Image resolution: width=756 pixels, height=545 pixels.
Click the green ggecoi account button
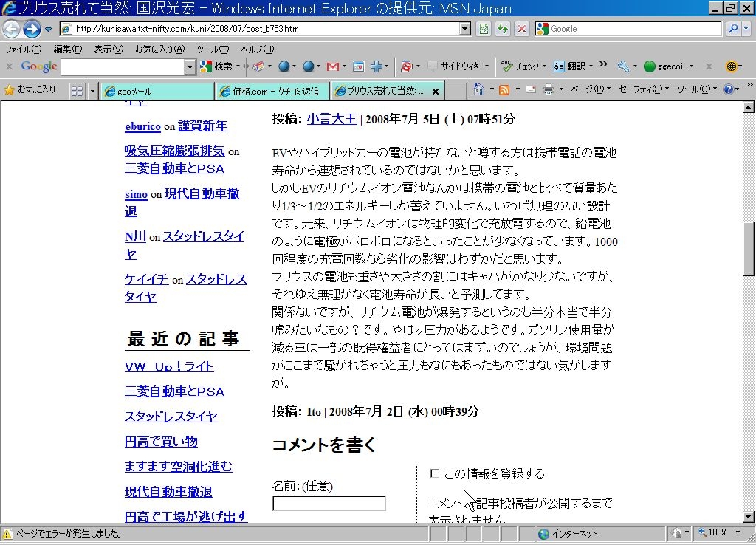668,66
